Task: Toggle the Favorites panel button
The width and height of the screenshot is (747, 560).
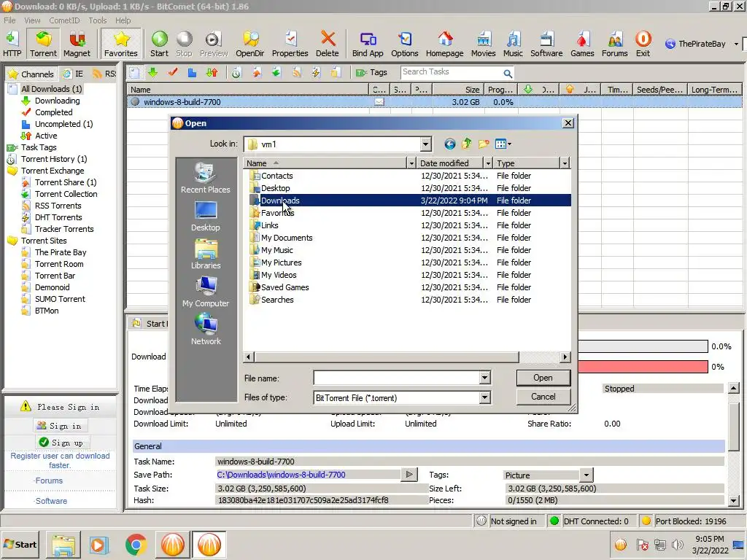Action: [121, 44]
